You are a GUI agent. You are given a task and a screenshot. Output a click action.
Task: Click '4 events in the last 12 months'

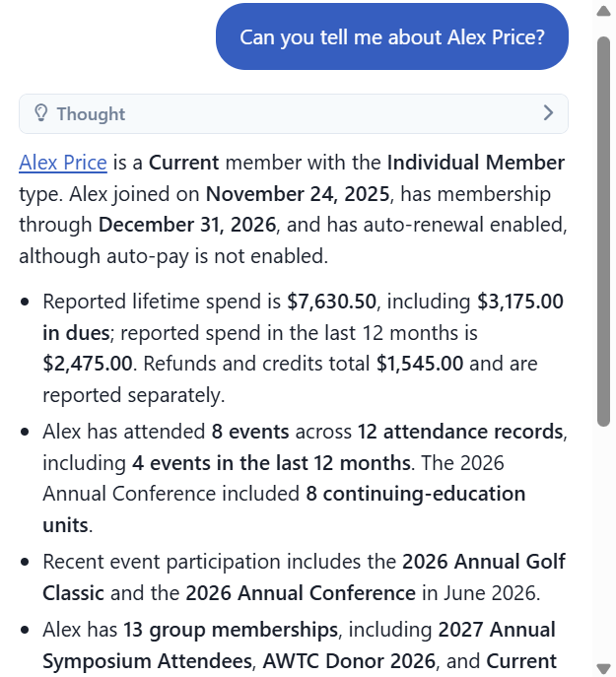tap(271, 463)
